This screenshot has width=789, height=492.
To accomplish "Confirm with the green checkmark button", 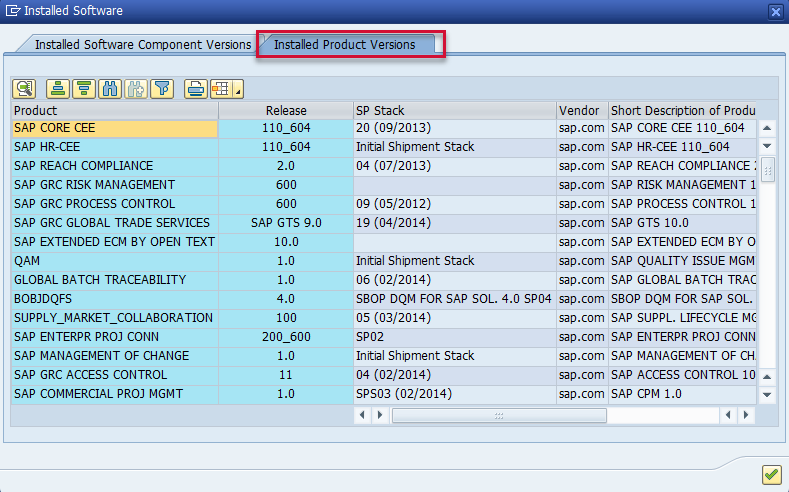I will 771,474.
